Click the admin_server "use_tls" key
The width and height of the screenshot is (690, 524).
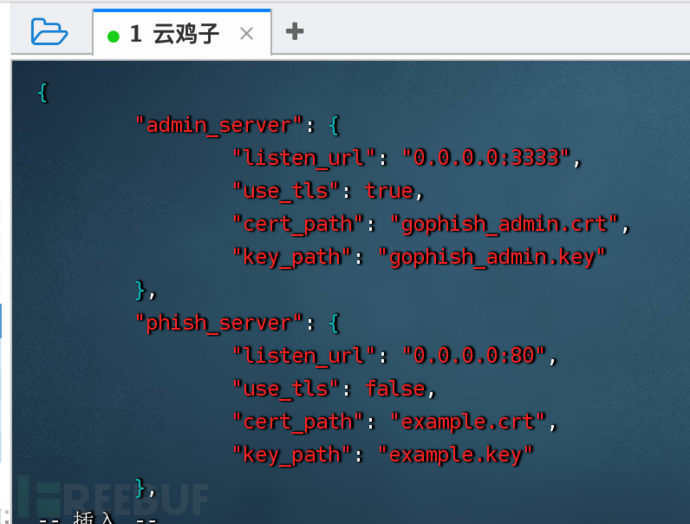click(x=286, y=191)
